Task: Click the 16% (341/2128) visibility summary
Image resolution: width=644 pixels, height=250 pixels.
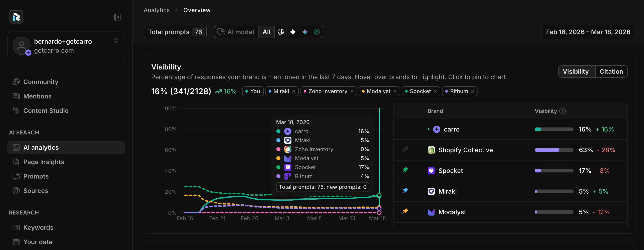Action: tap(181, 91)
